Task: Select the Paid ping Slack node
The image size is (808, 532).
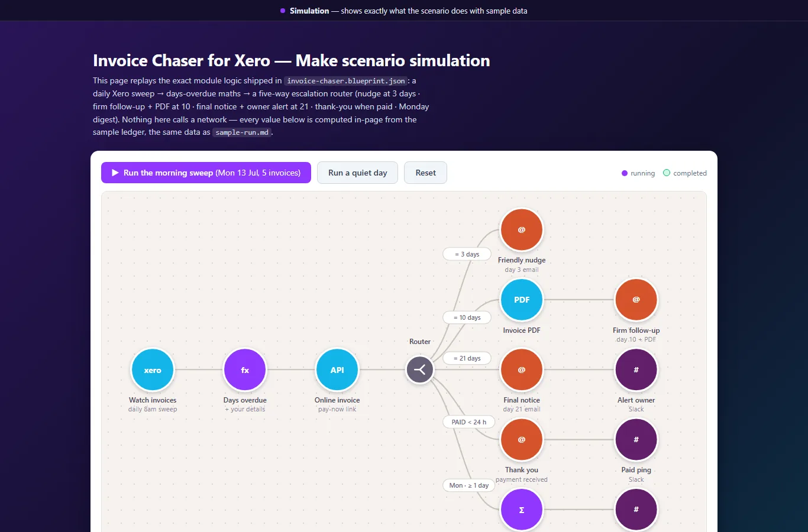Action: (636, 440)
